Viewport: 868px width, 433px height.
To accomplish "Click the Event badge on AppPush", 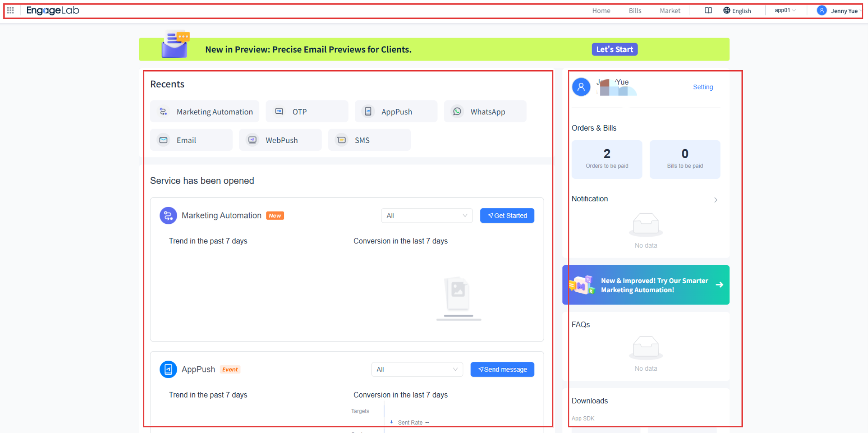I will [230, 370].
